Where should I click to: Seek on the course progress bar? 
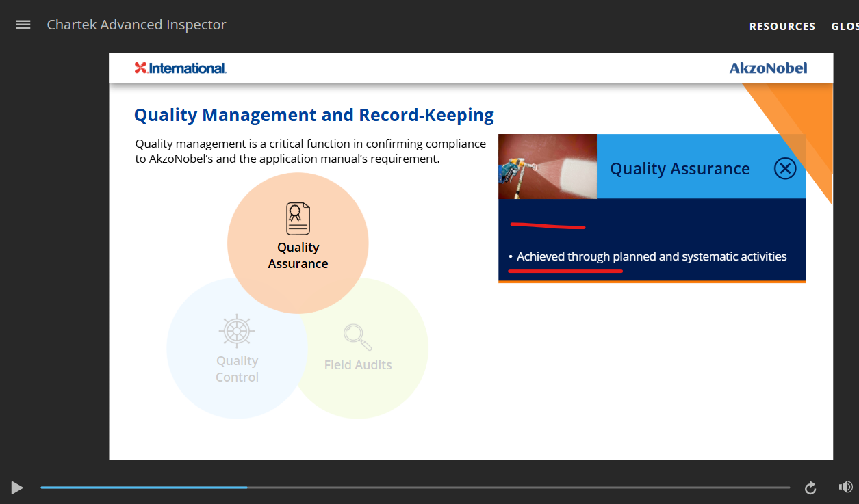click(x=415, y=488)
